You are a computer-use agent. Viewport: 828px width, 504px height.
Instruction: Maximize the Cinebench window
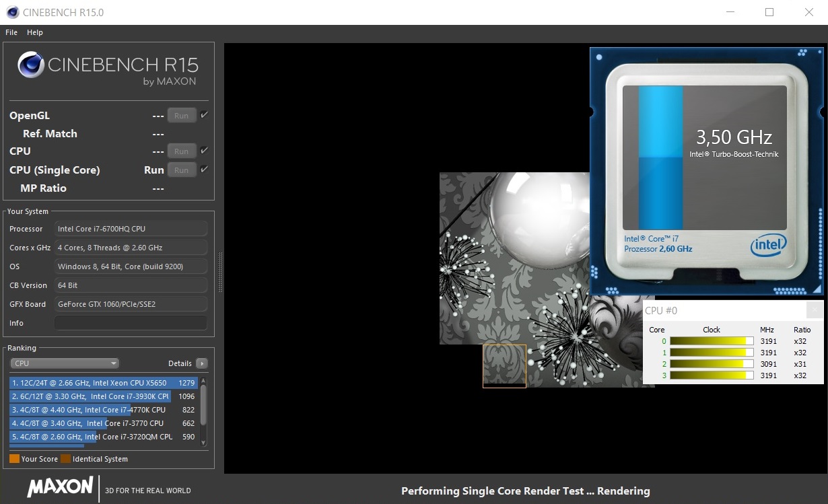point(769,12)
